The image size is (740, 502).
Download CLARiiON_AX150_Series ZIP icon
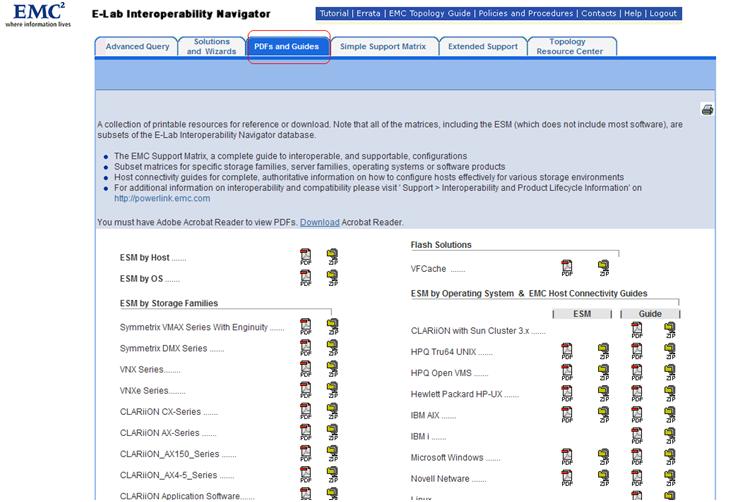point(333,453)
